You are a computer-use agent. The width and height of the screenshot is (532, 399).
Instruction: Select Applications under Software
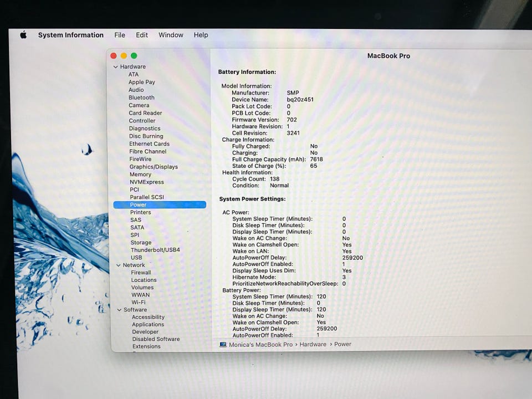pyautogui.click(x=148, y=324)
